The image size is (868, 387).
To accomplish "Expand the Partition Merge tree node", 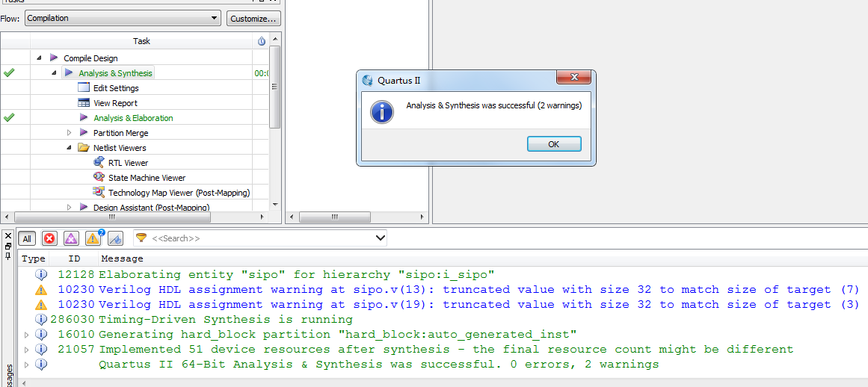I will 70,132.
